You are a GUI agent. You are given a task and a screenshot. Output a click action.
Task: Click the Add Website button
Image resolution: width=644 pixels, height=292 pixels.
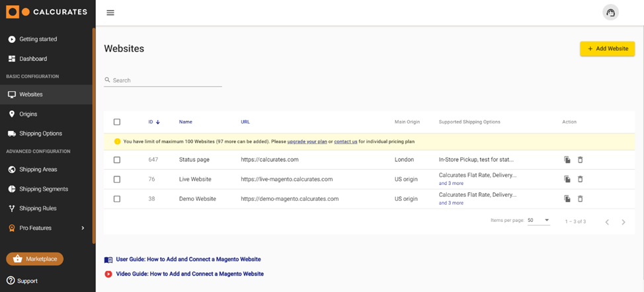[608, 48]
